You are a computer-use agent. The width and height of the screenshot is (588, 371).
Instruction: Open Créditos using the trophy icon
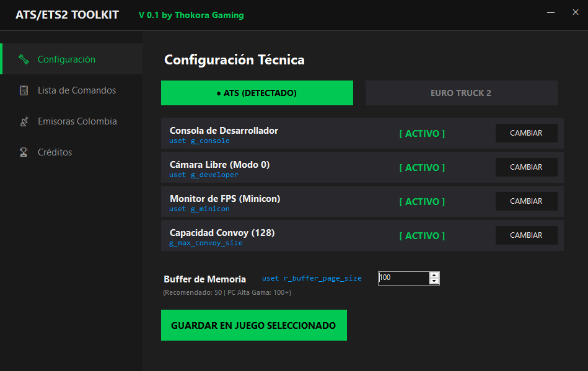coord(24,152)
